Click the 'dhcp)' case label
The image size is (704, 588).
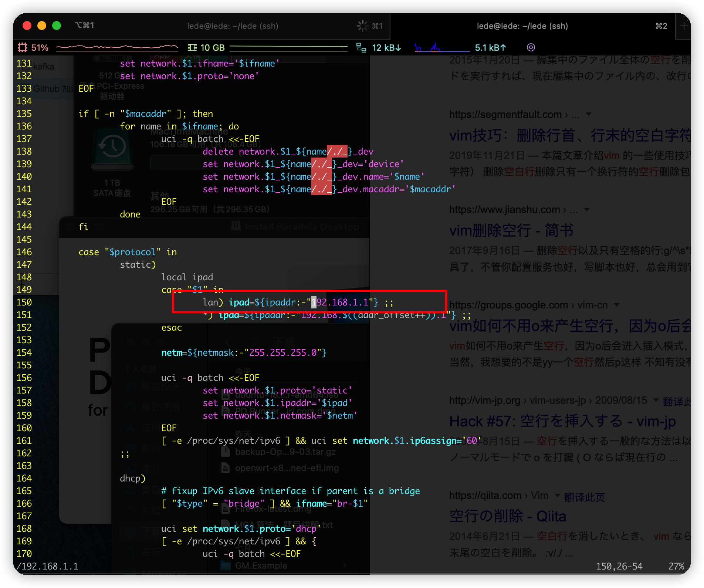pyautogui.click(x=132, y=478)
